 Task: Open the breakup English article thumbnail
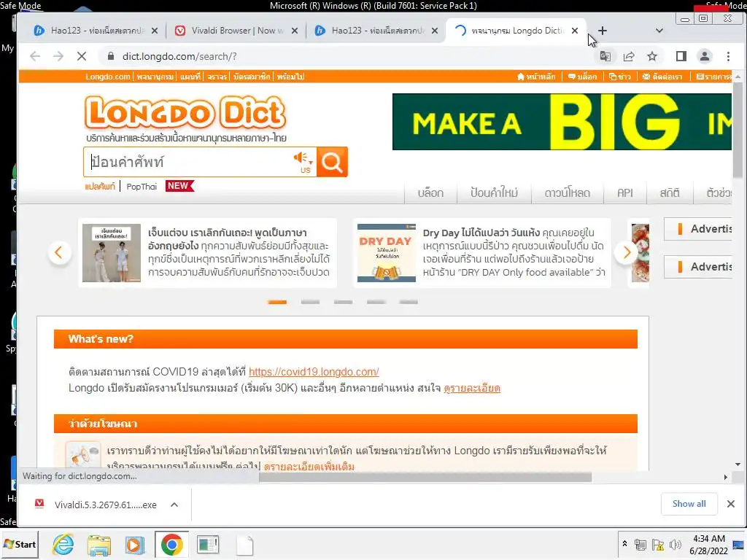coord(112,253)
